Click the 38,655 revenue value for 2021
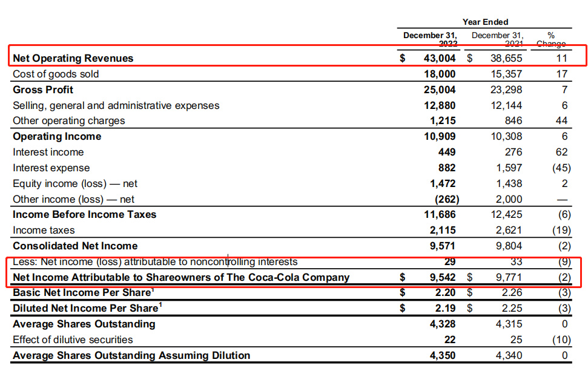The width and height of the screenshot is (588, 371). [506, 59]
